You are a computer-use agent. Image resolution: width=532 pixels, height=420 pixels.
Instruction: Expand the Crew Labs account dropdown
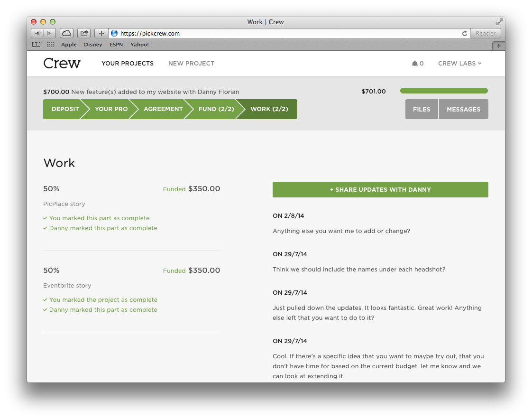coord(460,64)
